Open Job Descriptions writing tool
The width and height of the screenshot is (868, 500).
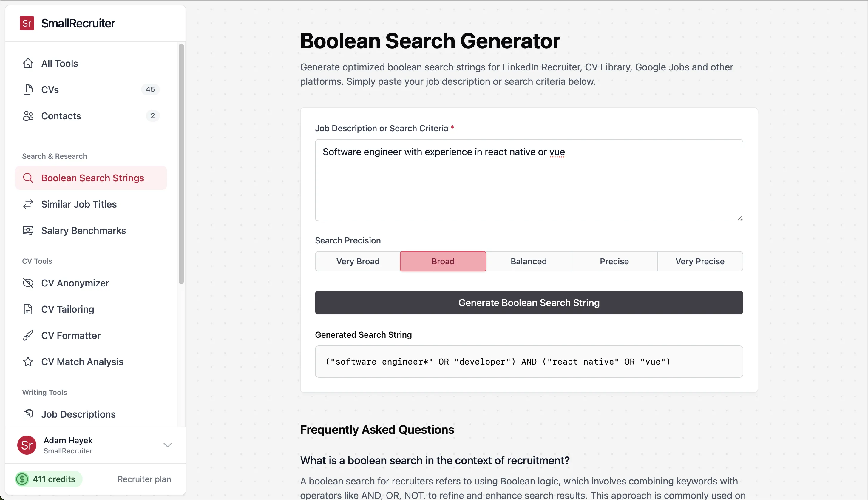(x=78, y=414)
